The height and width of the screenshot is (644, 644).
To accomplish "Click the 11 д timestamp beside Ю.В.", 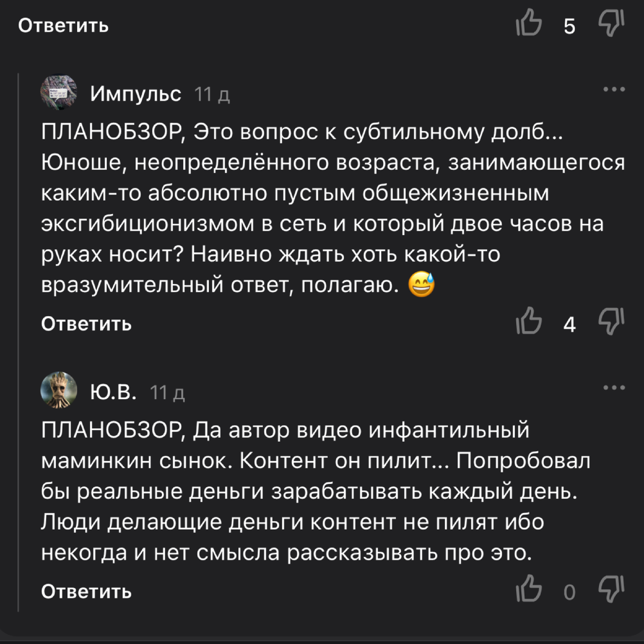I will click(167, 393).
